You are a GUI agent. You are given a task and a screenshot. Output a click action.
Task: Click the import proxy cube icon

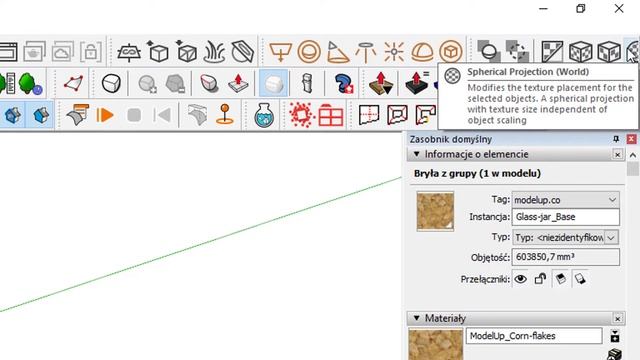(x=187, y=52)
